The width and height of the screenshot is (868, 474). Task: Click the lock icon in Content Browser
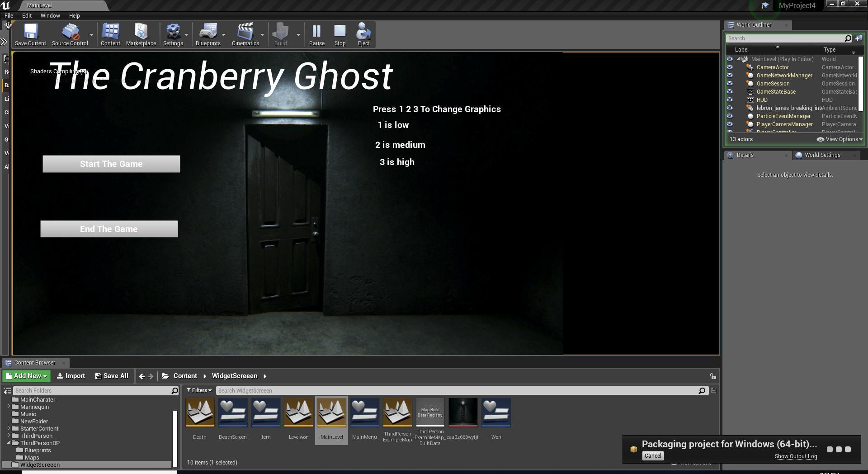click(x=712, y=376)
